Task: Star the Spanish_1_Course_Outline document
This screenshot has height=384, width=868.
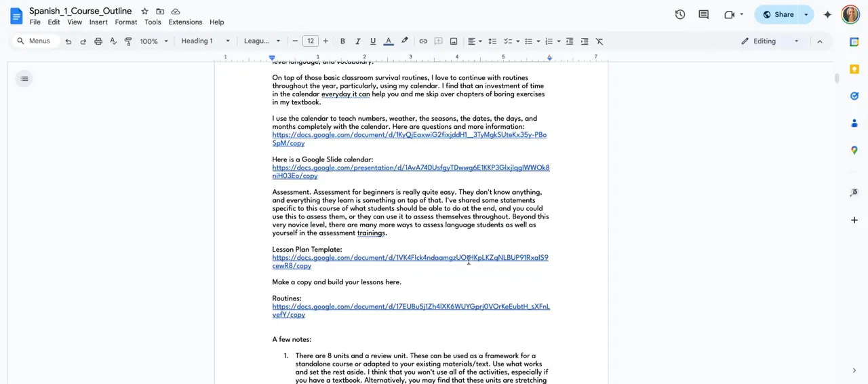Action: click(x=144, y=12)
